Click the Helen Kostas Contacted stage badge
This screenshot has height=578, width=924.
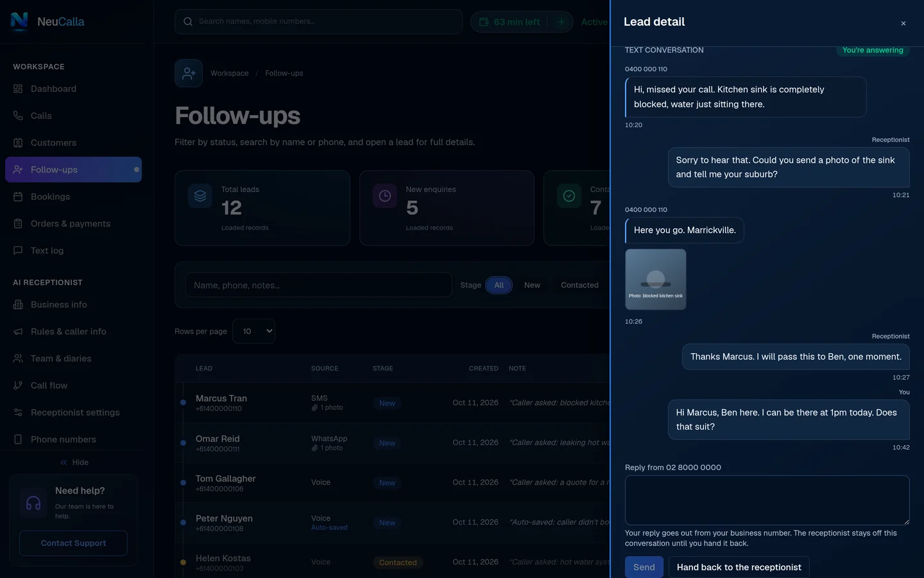point(398,563)
